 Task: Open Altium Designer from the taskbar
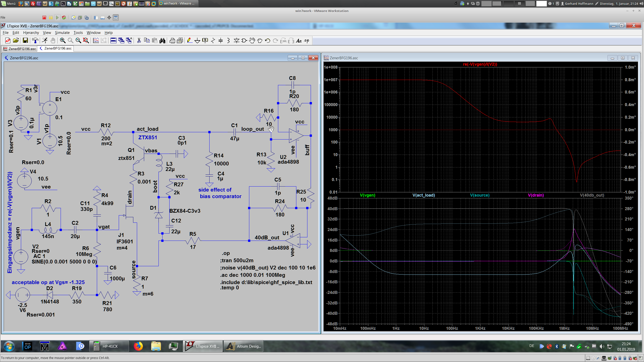[244, 346]
